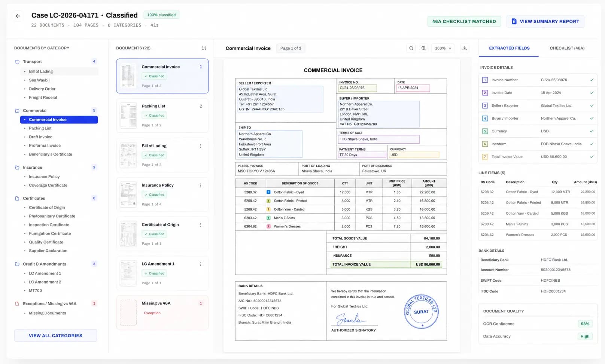Click the Page 1 of 3 indicator in the viewer header
The width and height of the screenshot is (605, 364).
pos(291,48)
